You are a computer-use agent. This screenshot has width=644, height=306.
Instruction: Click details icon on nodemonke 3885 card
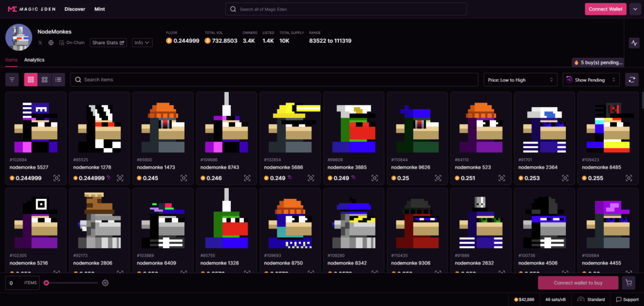375,178
